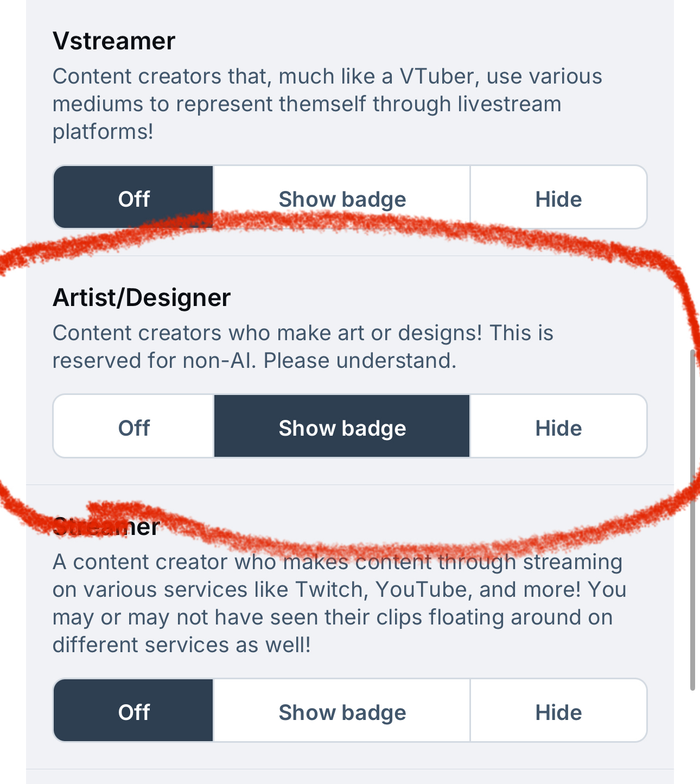The width and height of the screenshot is (700, 784).
Task: Turn Off the Artist/Designer badge
Action: (x=133, y=427)
